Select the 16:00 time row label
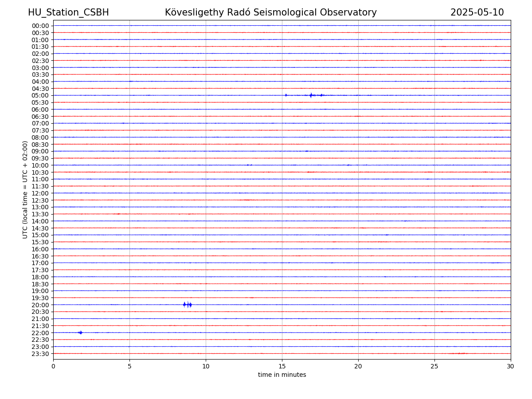The width and height of the screenshot is (532, 399). coord(40,249)
